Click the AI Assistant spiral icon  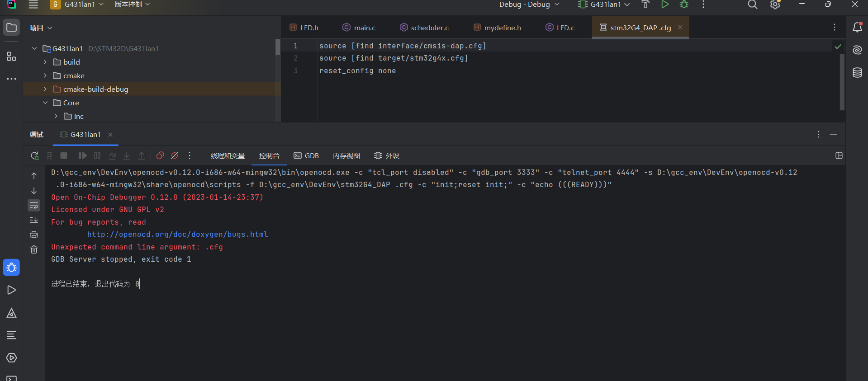click(x=857, y=50)
